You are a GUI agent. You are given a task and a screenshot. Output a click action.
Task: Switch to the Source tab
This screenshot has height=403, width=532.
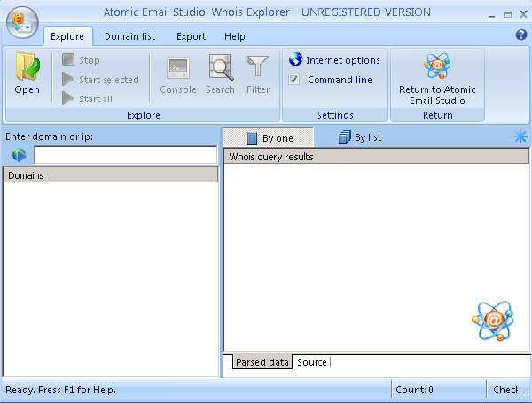click(x=312, y=362)
